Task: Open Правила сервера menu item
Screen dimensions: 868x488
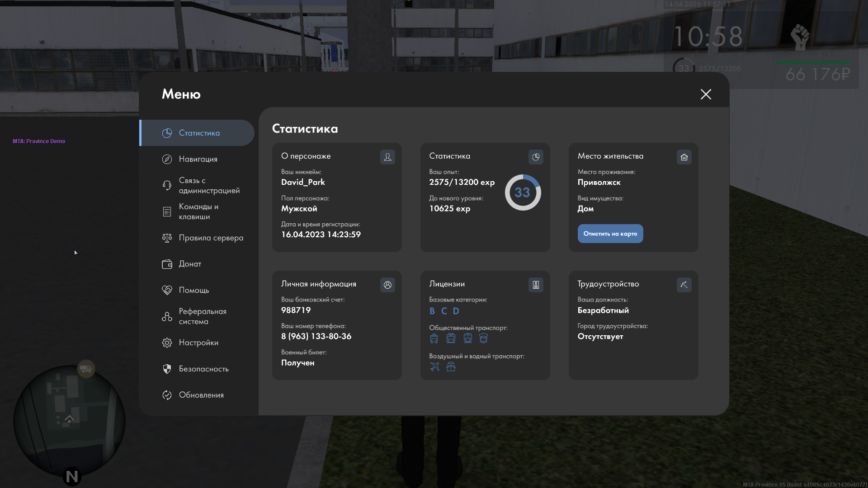Action: (x=211, y=238)
